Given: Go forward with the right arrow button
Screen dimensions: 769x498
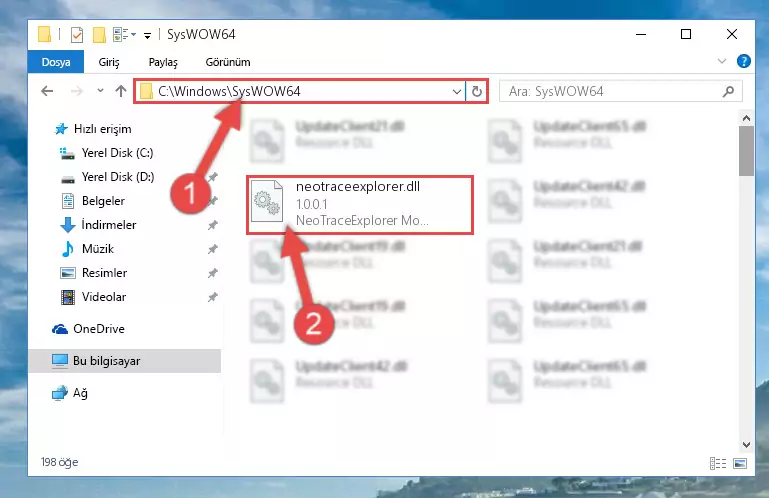Looking at the screenshot, I should [x=77, y=91].
